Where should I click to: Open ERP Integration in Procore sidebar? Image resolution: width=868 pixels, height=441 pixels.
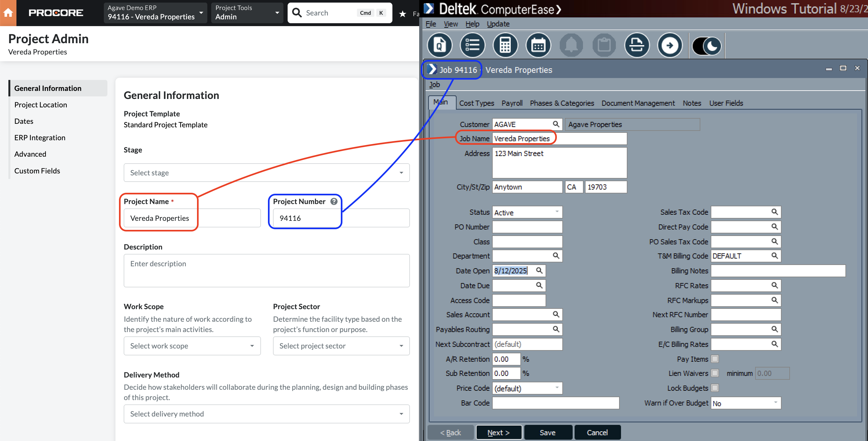[x=40, y=137]
